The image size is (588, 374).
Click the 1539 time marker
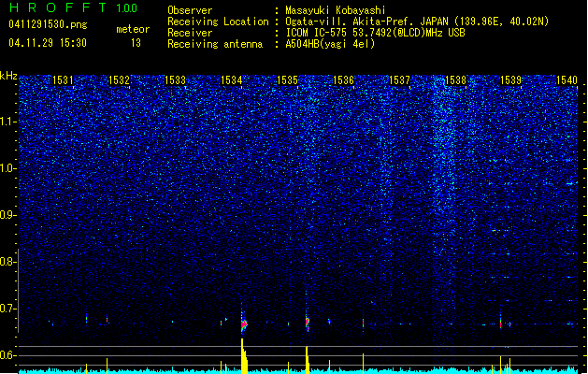point(510,79)
